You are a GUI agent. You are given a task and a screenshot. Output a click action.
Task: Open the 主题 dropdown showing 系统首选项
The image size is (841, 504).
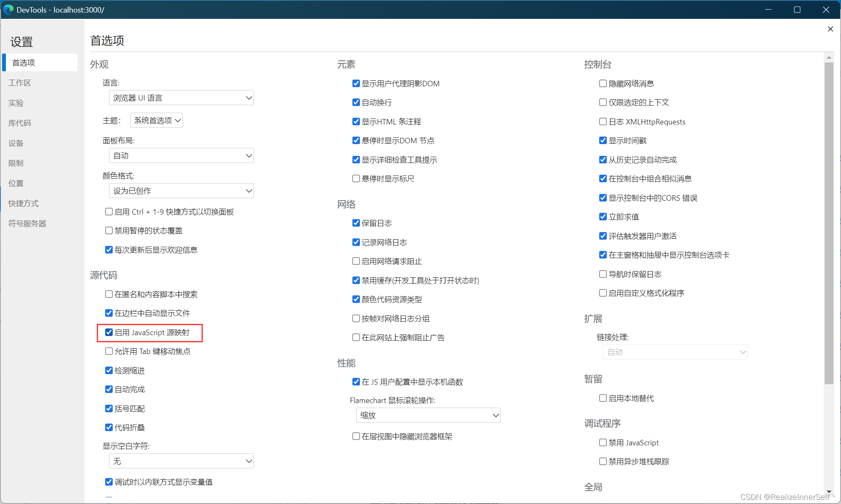pyautogui.click(x=156, y=120)
